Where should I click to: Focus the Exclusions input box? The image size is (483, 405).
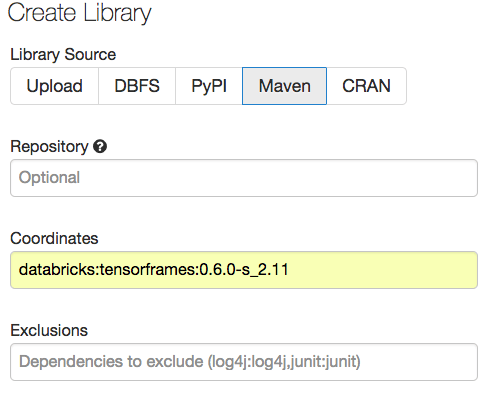tap(244, 362)
